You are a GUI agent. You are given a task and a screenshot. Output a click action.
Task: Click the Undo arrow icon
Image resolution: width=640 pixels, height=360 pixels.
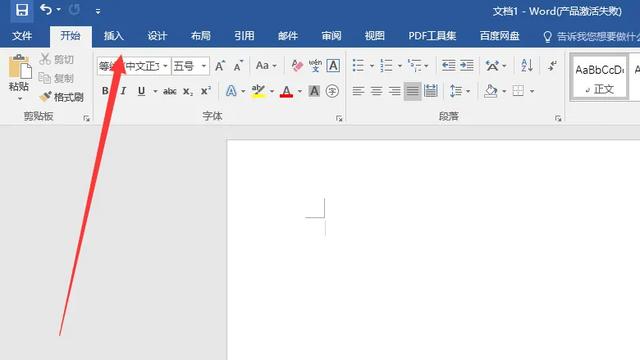[46, 9]
